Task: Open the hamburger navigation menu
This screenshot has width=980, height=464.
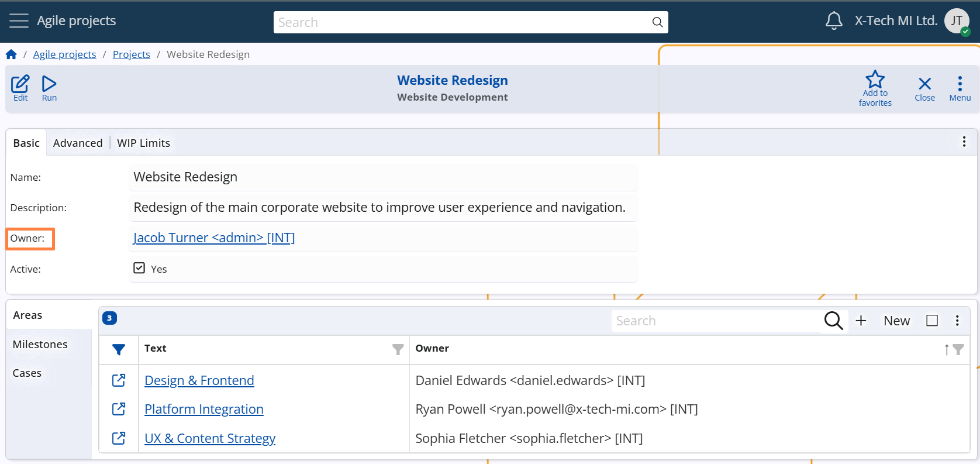Action: [19, 21]
